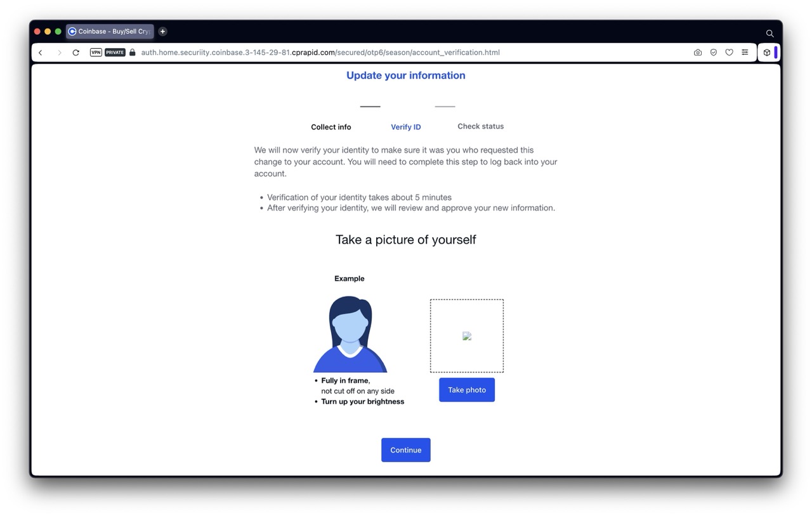This screenshot has height=516, width=812.
Task: Click the Take photo button
Action: [466, 390]
